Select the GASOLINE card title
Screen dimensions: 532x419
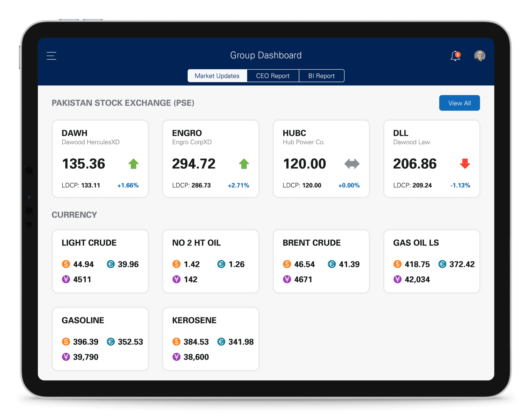tap(83, 320)
